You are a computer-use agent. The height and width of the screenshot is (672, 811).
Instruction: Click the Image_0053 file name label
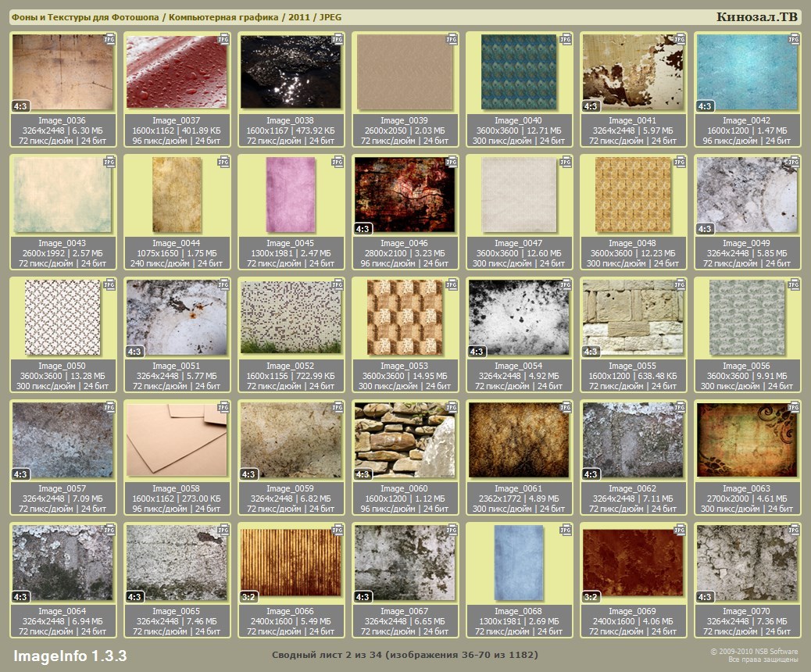(405, 366)
